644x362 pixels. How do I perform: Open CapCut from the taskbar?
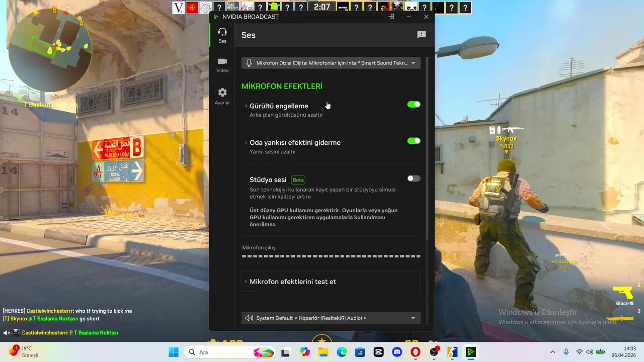(378, 352)
